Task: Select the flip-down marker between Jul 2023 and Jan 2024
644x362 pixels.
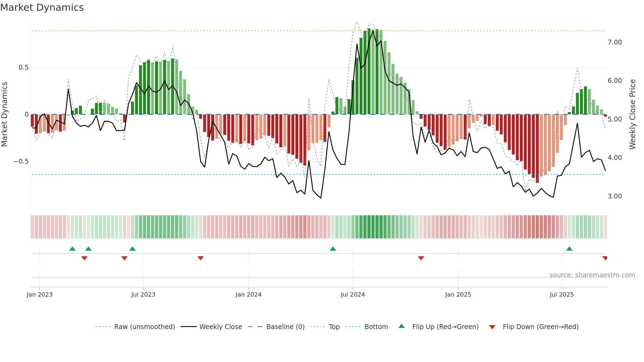Action: (x=201, y=258)
